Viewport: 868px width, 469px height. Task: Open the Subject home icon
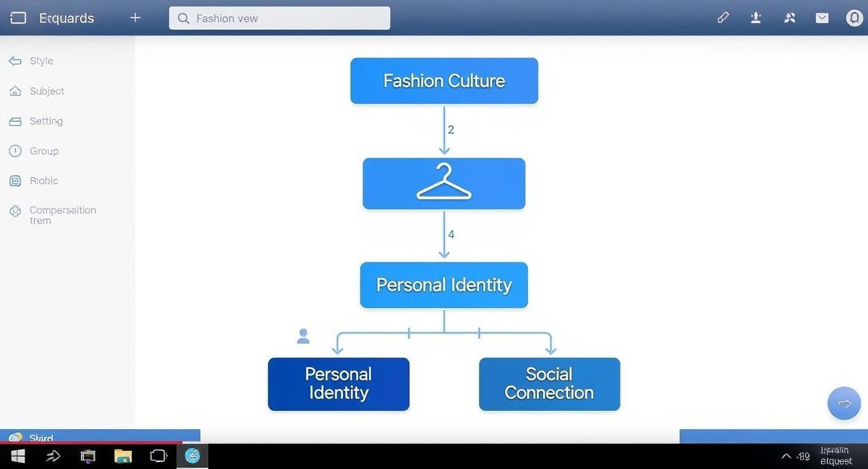[15, 90]
